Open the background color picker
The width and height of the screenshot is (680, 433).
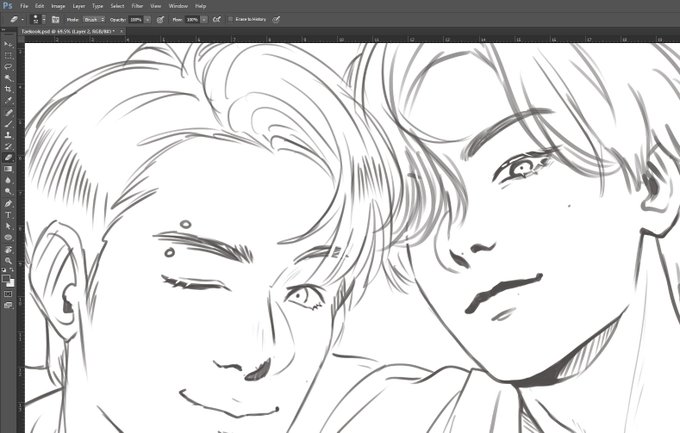point(12,284)
